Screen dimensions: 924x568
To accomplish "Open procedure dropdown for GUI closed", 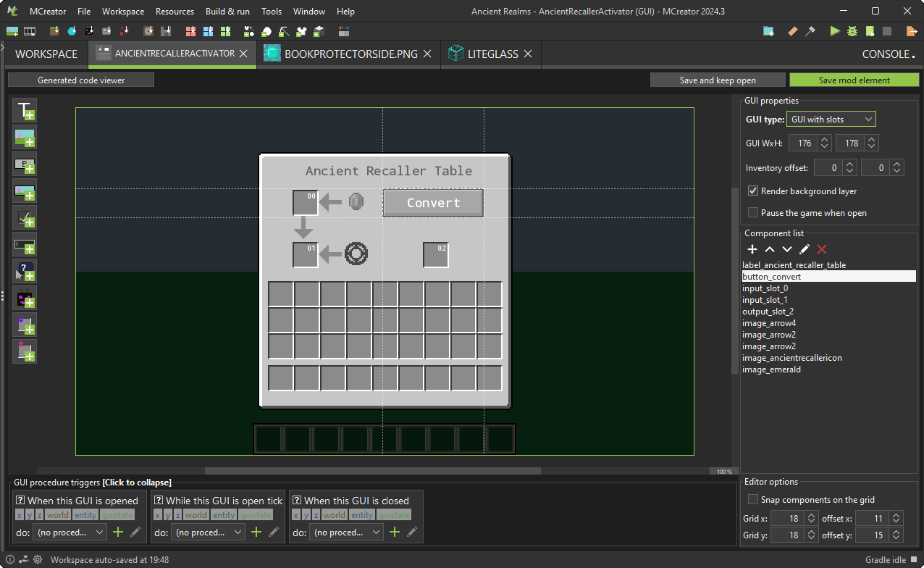I will point(346,532).
